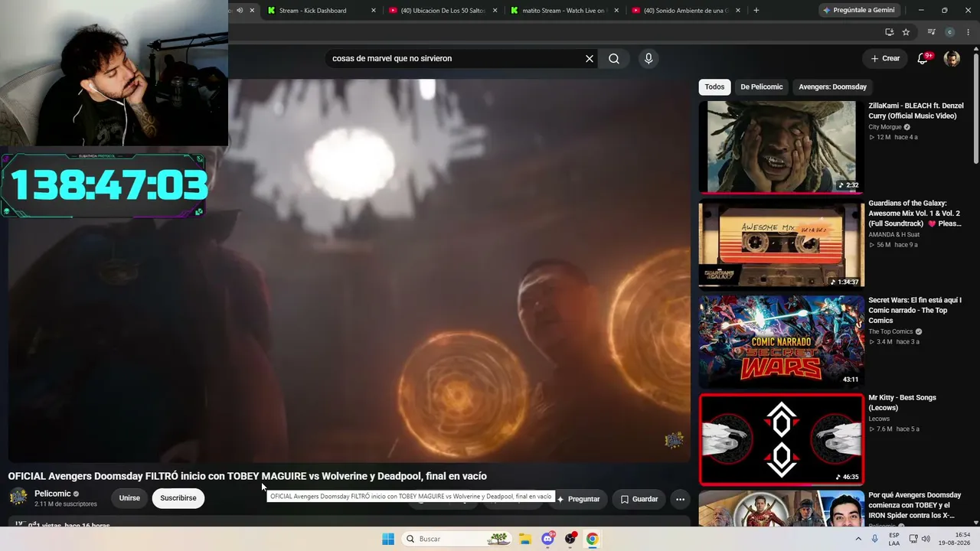Click the channel watermark on the video

pyautogui.click(x=674, y=440)
